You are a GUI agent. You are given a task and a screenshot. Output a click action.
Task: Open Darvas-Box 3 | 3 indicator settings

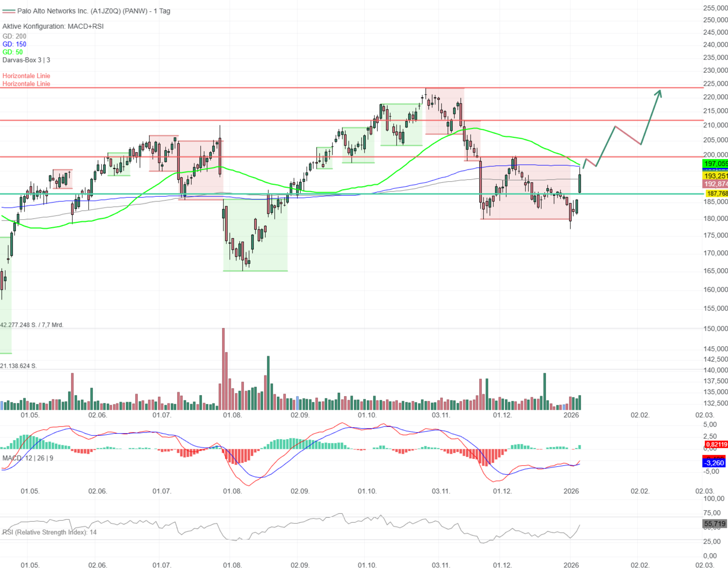[26, 60]
